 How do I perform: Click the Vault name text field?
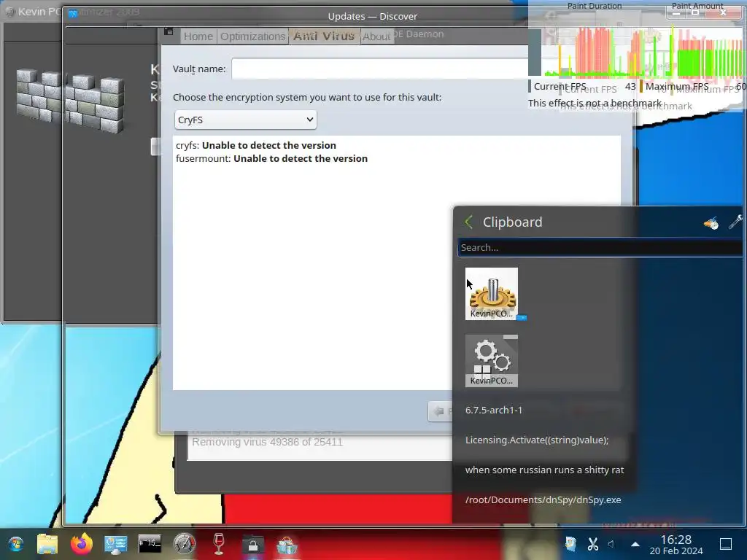(379, 69)
